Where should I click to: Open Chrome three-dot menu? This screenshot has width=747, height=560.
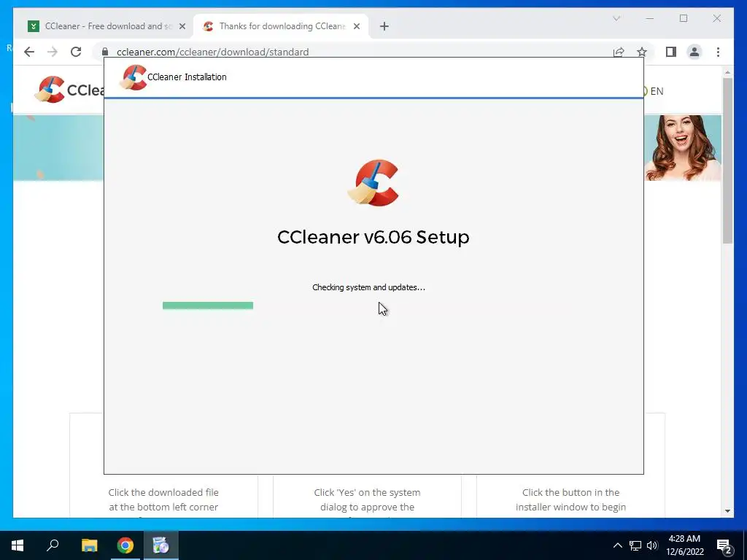tap(718, 52)
